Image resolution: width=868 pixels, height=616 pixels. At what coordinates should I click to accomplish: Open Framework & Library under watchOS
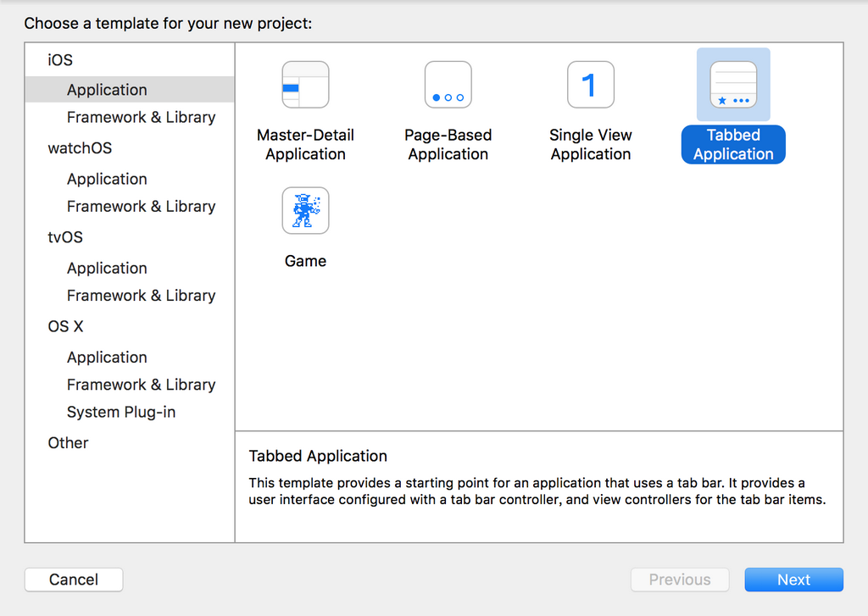tap(141, 206)
